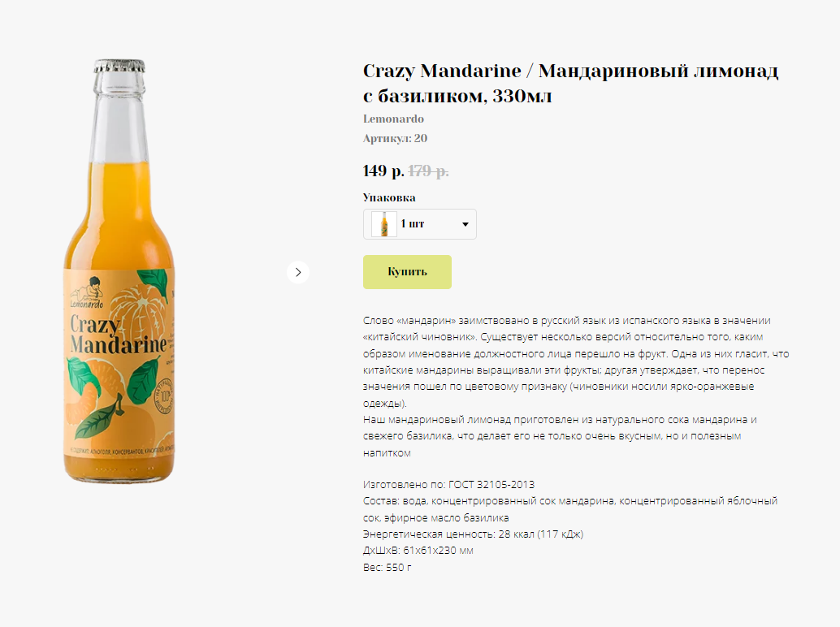This screenshot has height=627, width=840.
Task: Click the crossed-out old price 179 р.
Action: tap(428, 171)
